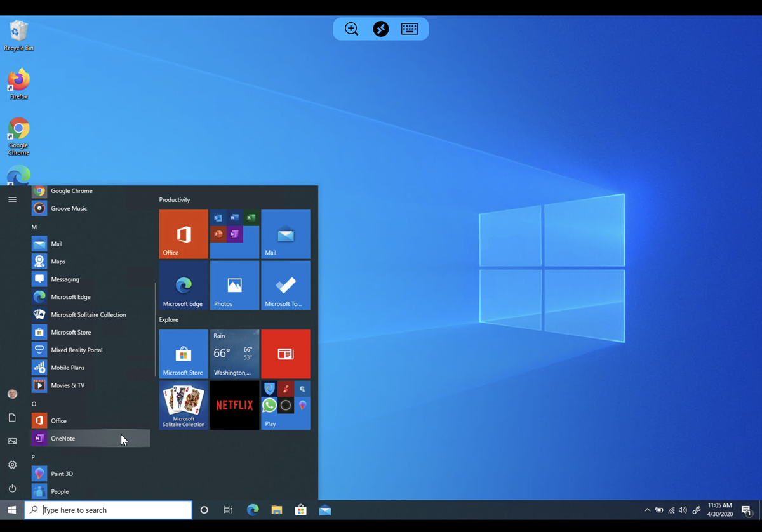The image size is (762, 532).
Task: Open network settings from the system tray
Action: [671, 510]
